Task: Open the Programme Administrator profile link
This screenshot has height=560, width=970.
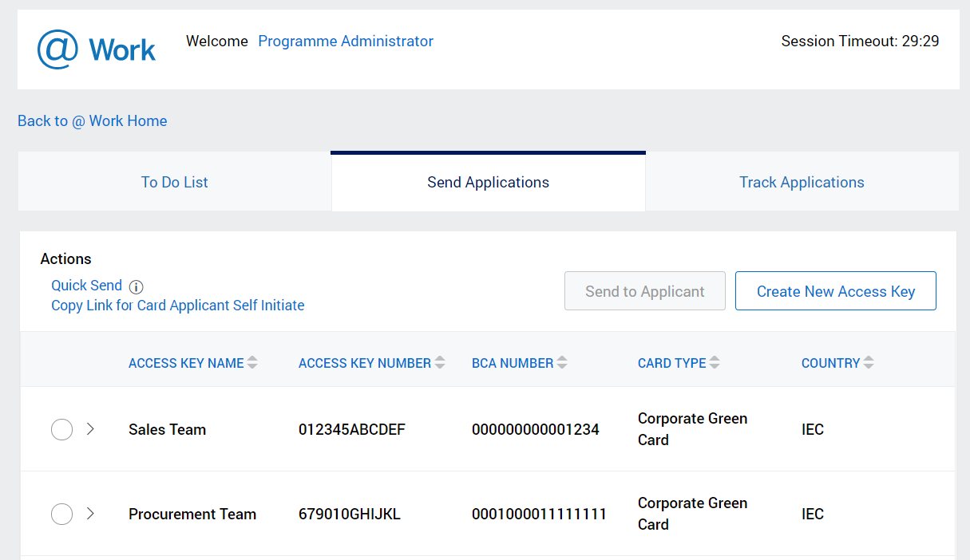Action: [x=346, y=41]
